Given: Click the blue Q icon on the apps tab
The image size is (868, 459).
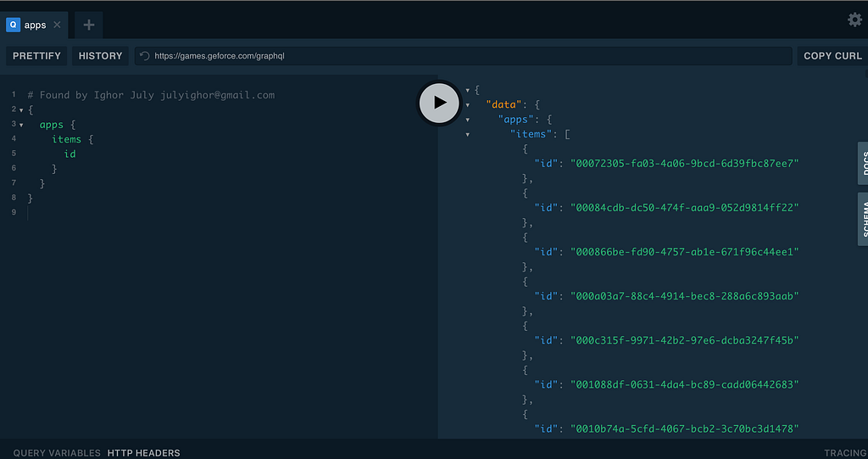Looking at the screenshot, I should pos(14,25).
